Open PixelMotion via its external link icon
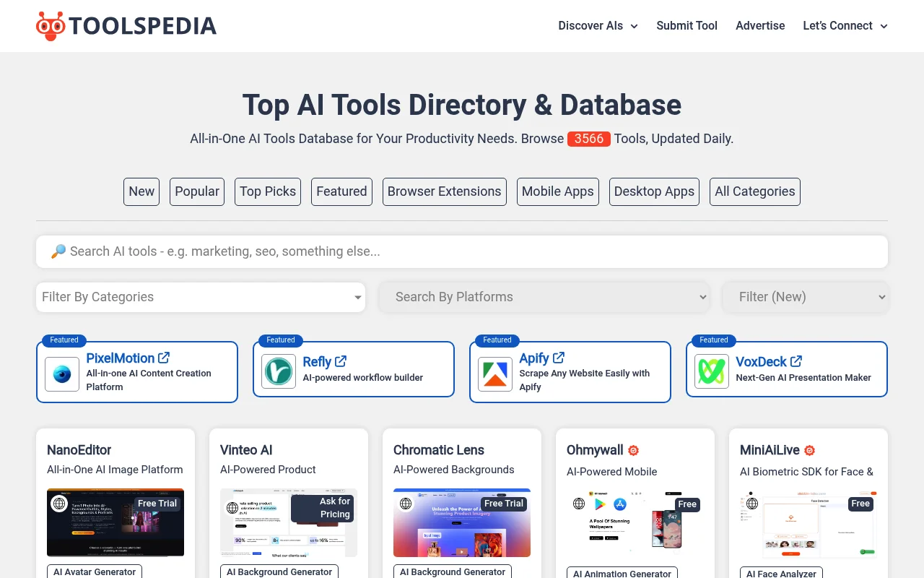The image size is (924, 578). click(x=165, y=357)
